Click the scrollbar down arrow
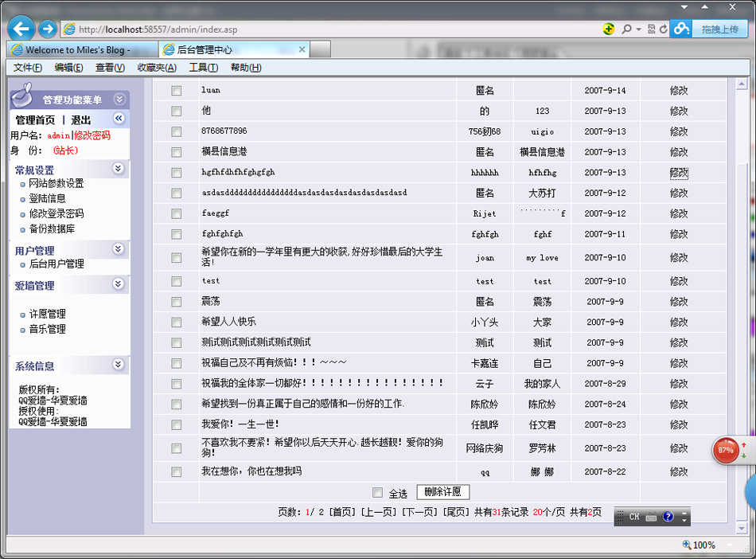 tap(742, 529)
